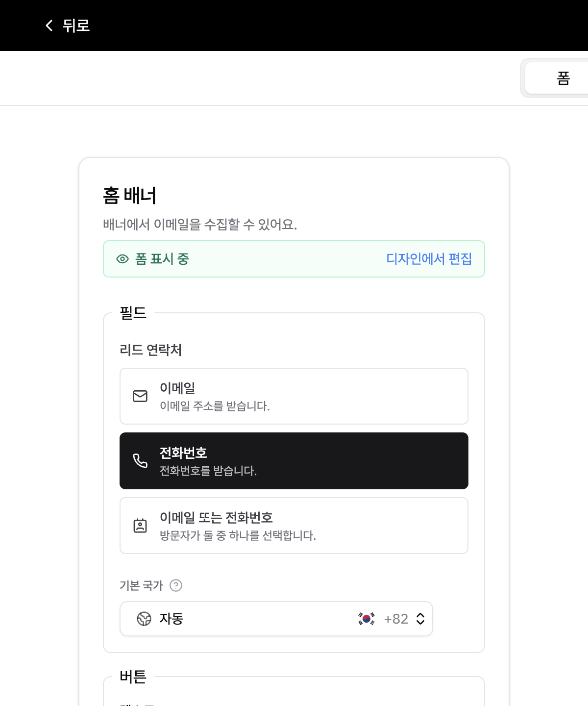
Task: Click the contact badge icon for 이메일 또는 전화번호
Action: [x=140, y=526]
